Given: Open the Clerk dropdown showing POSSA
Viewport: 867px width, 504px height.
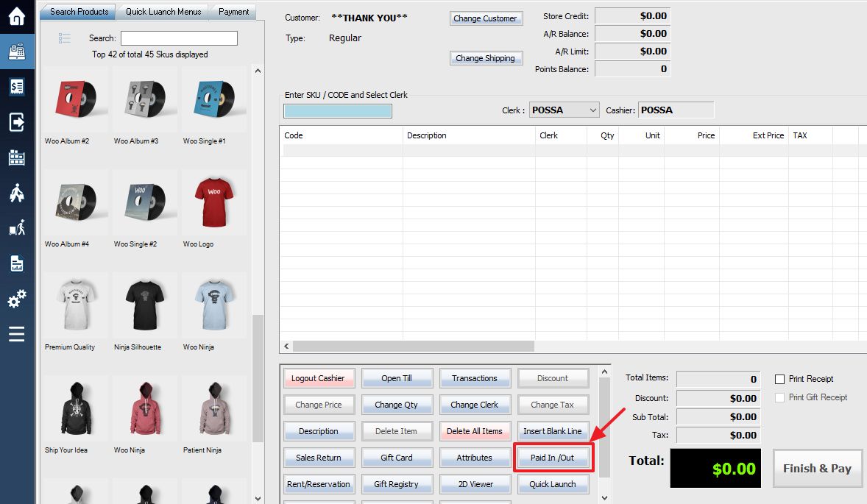Looking at the screenshot, I should coord(564,110).
